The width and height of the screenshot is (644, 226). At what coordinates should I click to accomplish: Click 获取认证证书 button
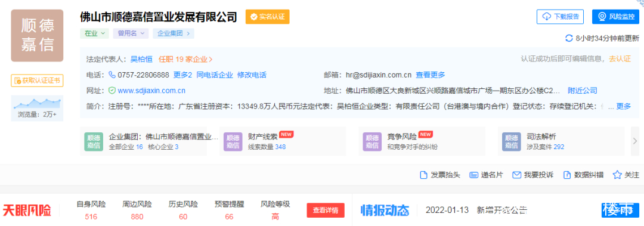coord(37,80)
